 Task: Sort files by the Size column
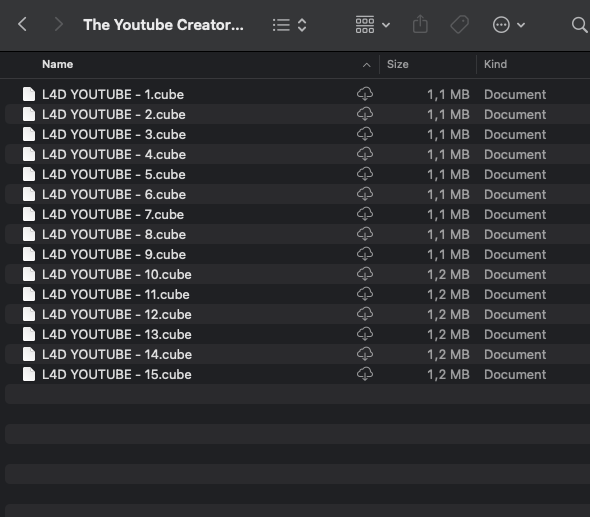pos(398,64)
